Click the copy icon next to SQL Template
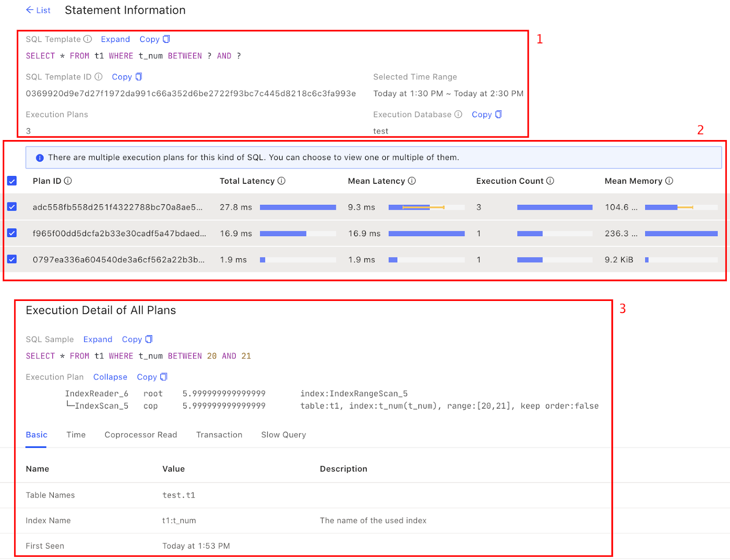This screenshot has height=560, width=730. pyautogui.click(x=166, y=39)
